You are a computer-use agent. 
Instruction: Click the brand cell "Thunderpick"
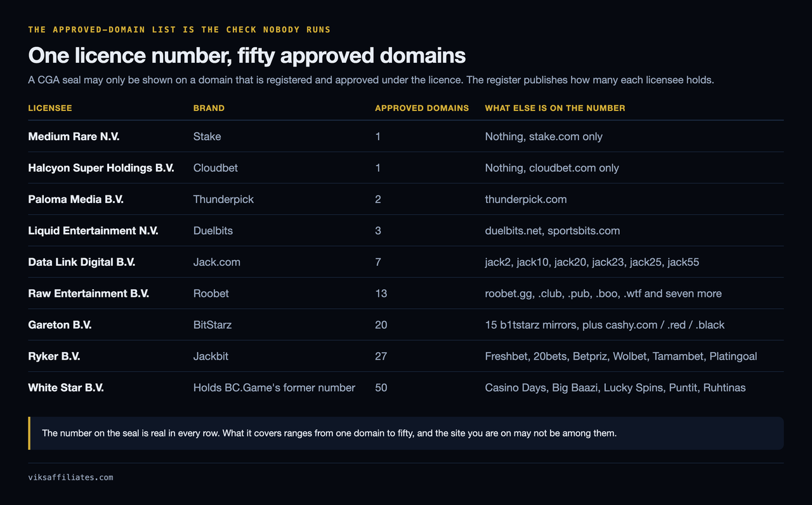click(x=223, y=199)
